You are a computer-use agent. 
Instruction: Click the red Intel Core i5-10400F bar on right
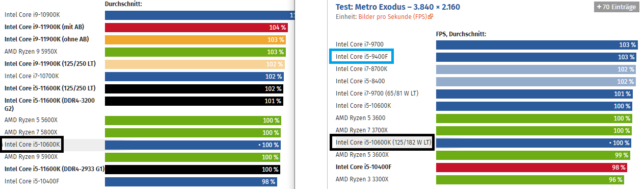point(531,167)
